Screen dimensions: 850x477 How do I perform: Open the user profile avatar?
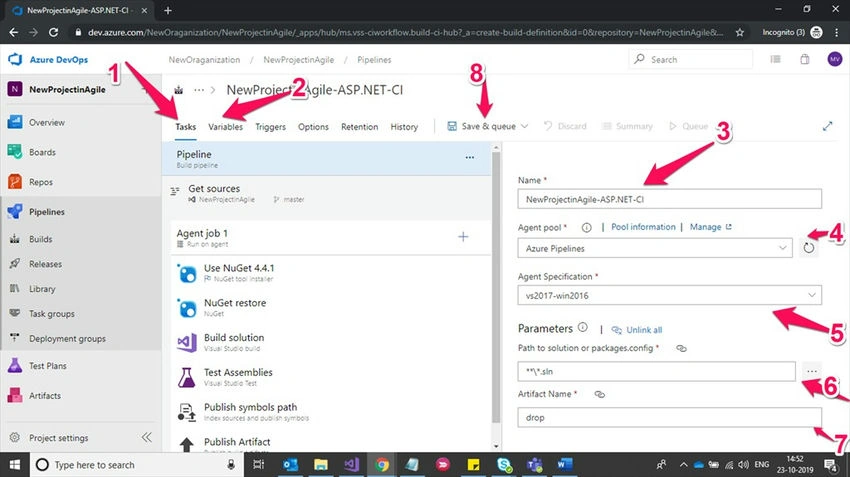click(834, 59)
